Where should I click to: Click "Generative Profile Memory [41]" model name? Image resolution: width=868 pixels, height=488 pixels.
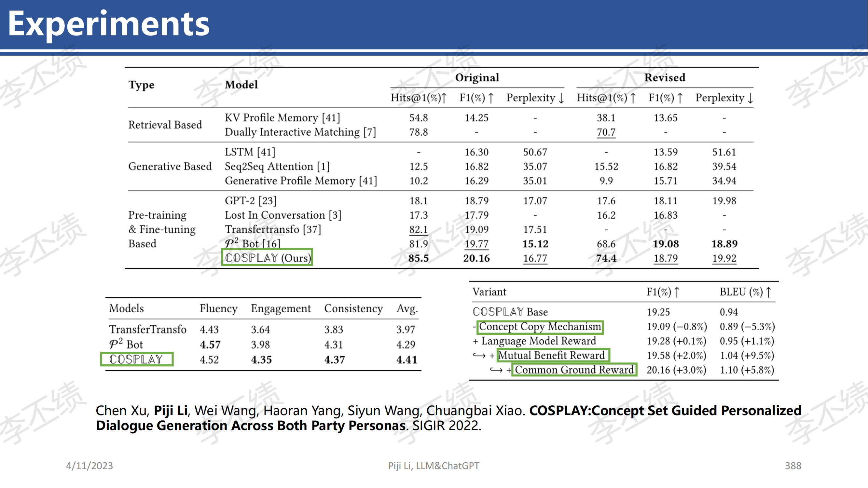coord(301,181)
